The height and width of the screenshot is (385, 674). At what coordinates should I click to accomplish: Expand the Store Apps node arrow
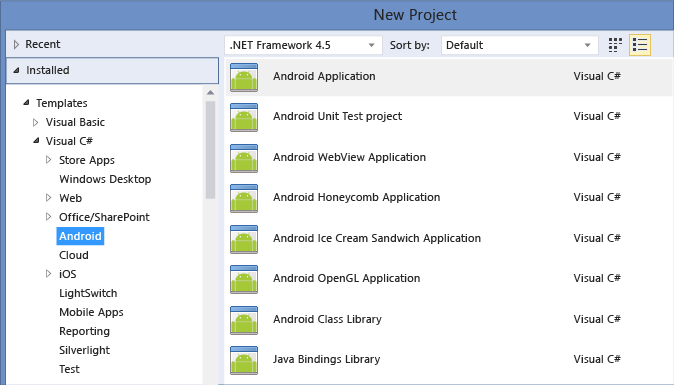[49, 160]
